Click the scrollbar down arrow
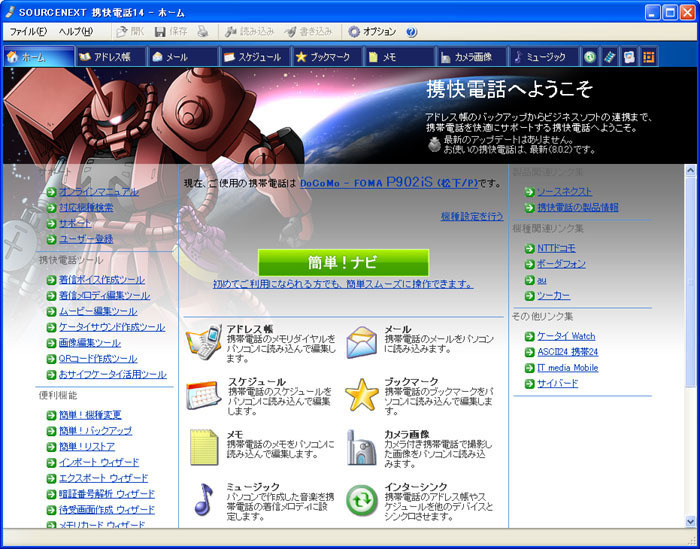Image resolution: width=700 pixels, height=549 pixels. 690,521
